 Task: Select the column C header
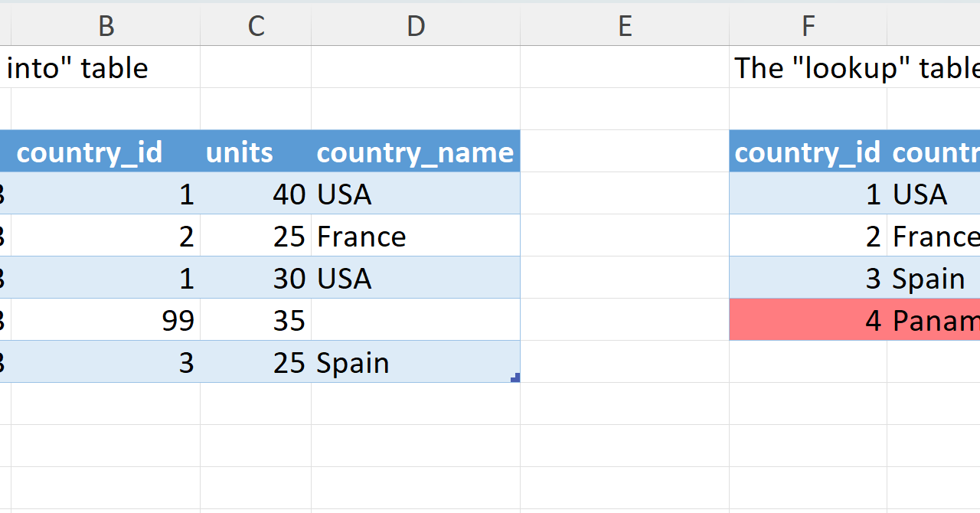(x=256, y=27)
